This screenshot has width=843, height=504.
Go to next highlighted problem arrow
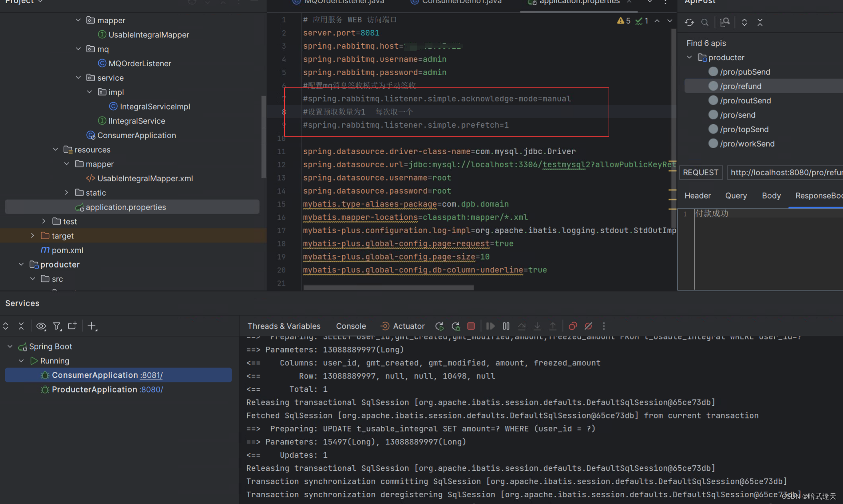[670, 21]
